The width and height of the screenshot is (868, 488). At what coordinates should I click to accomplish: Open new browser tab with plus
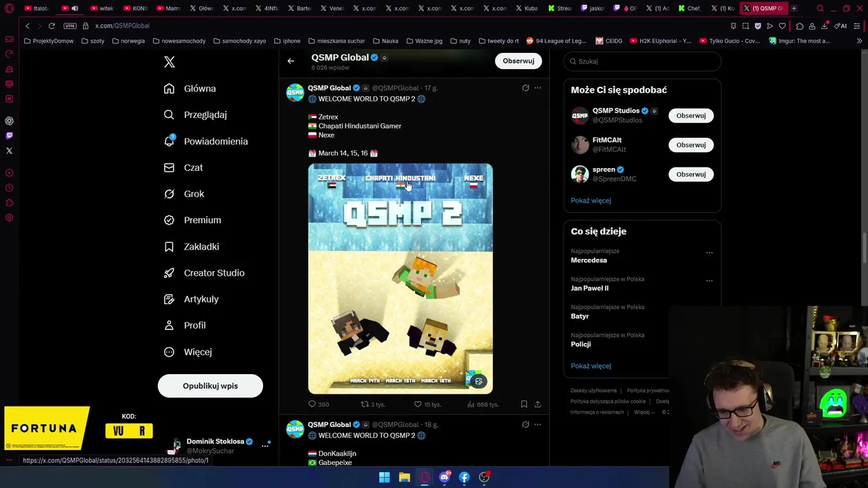pyautogui.click(x=794, y=8)
